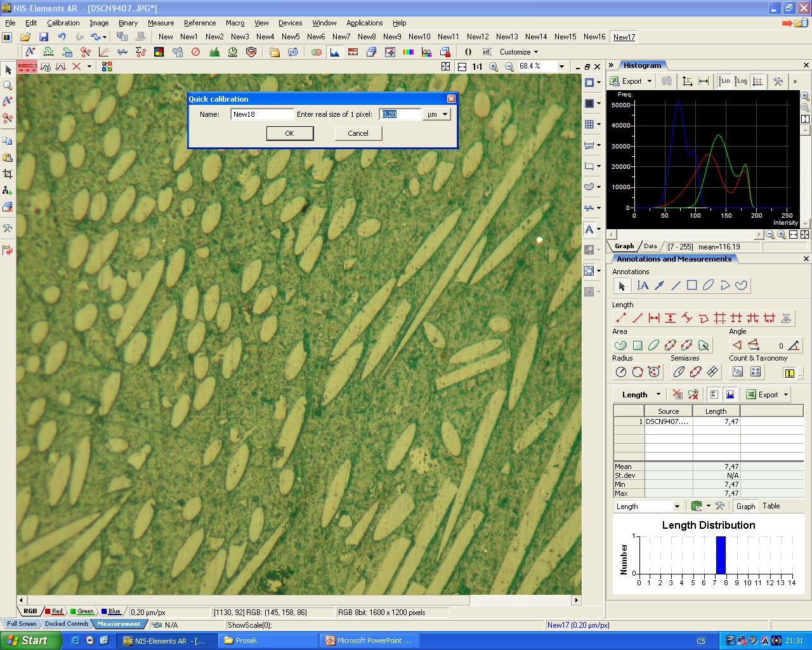This screenshot has height=650, width=812.
Task: Switch to Prosek folder in taskbar
Action: coord(268,640)
